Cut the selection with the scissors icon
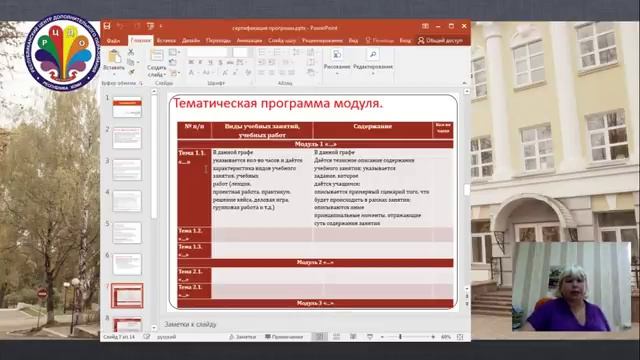This screenshot has height=360, width=640. (x=131, y=52)
